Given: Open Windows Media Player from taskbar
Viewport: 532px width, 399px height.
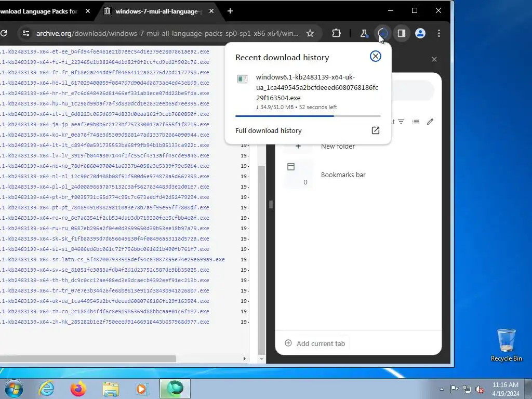Looking at the screenshot, I should coord(142,389).
